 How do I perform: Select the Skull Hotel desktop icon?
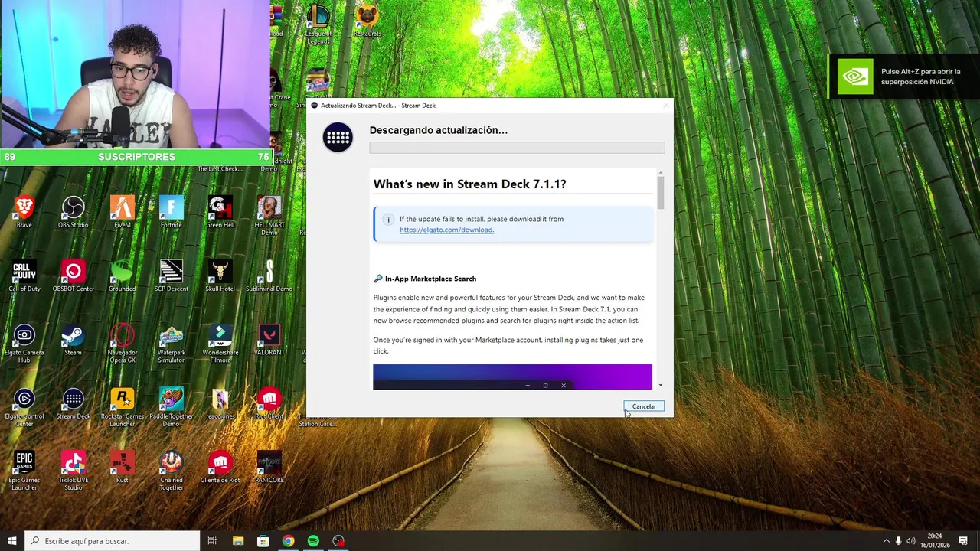[x=220, y=275]
